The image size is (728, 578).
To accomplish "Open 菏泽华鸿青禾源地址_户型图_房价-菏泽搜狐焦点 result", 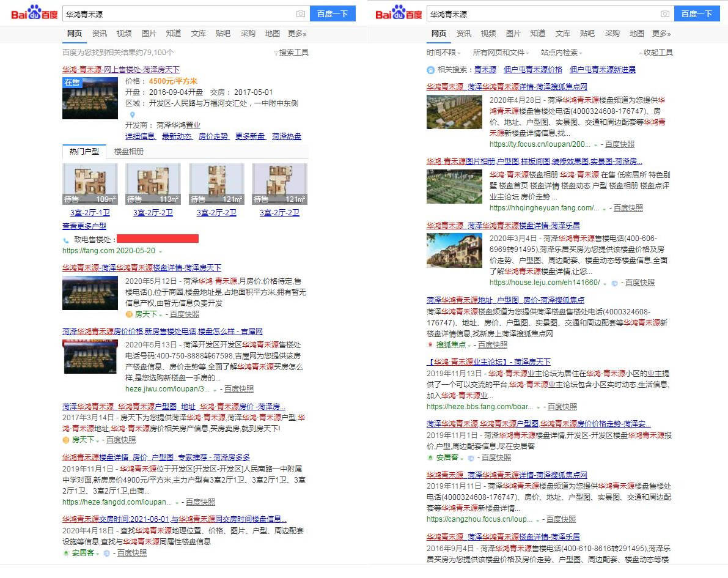I will coord(506,300).
